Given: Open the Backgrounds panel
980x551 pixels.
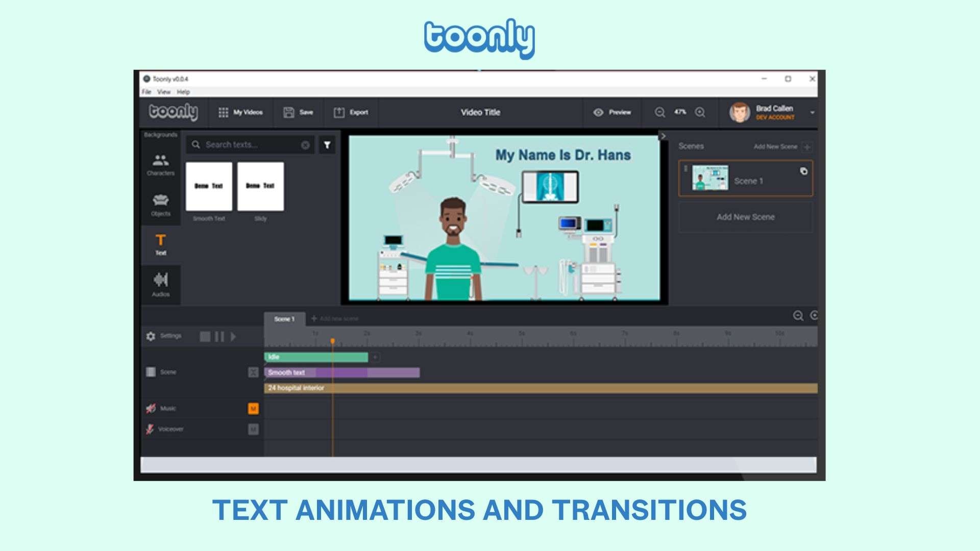Looking at the screenshot, I should (x=160, y=135).
